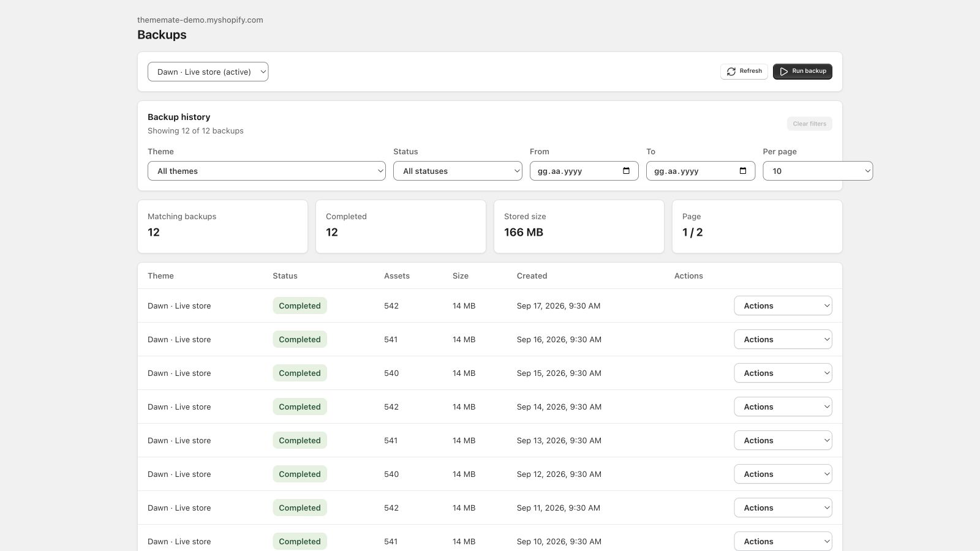Viewport: 980px width, 551px height.
Task: Click the Stored size value 166 MB
Action: 524,232
